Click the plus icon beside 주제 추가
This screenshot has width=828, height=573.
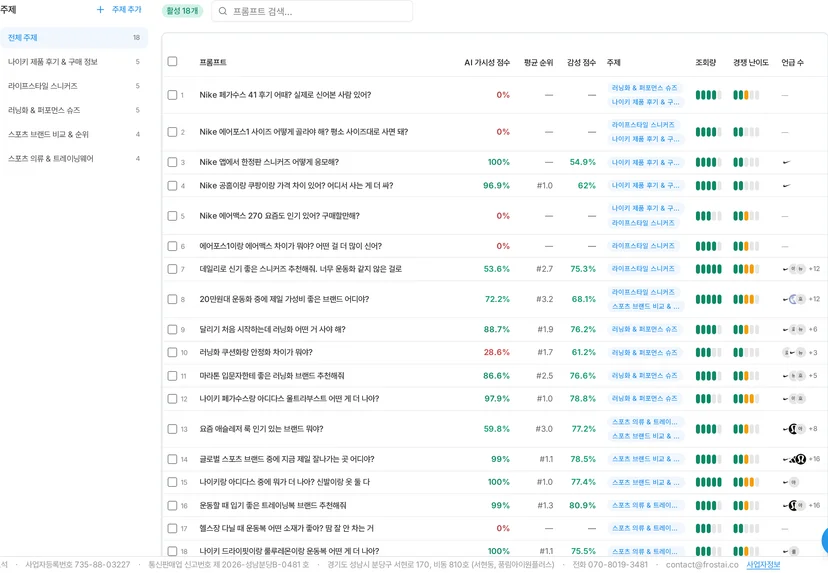point(100,10)
